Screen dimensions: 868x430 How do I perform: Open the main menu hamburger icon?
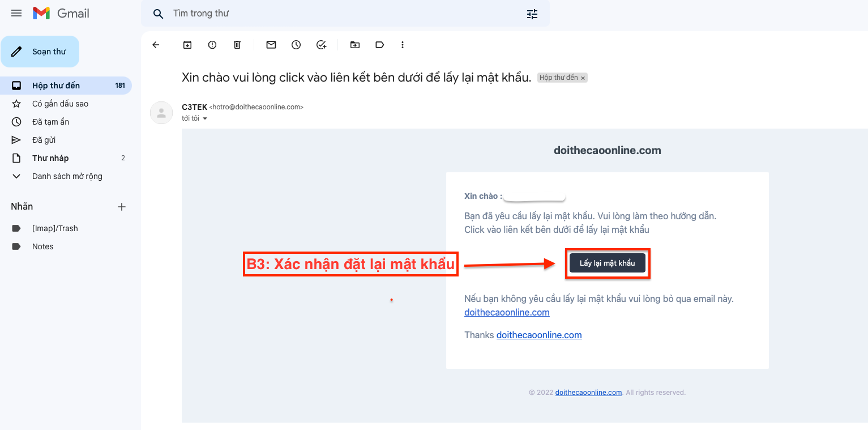[x=16, y=13]
